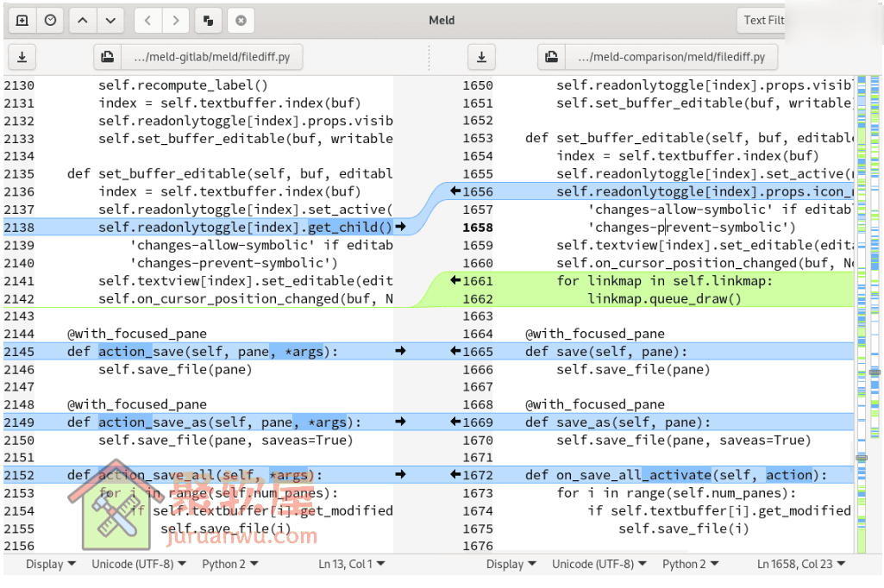
Task: Click the new comparison icon
Action: point(22,21)
